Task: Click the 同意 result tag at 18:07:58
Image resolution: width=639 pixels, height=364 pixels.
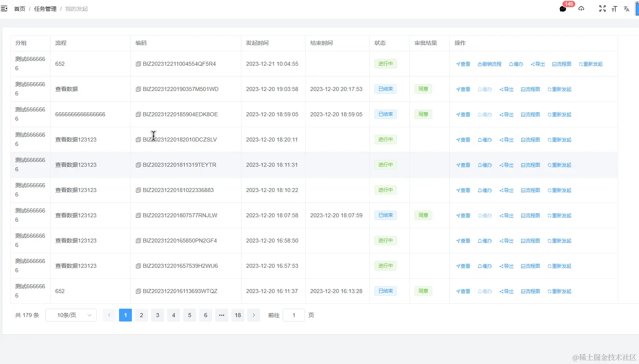Action: click(423, 215)
